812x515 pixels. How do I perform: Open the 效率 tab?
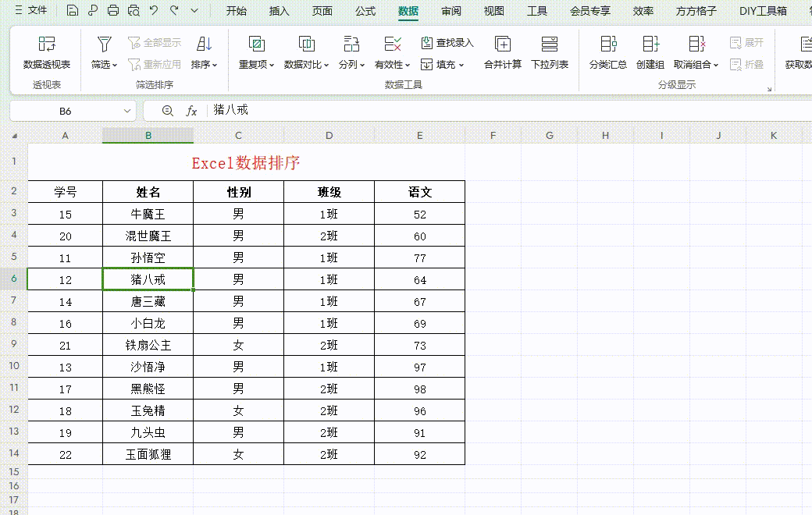tap(643, 11)
